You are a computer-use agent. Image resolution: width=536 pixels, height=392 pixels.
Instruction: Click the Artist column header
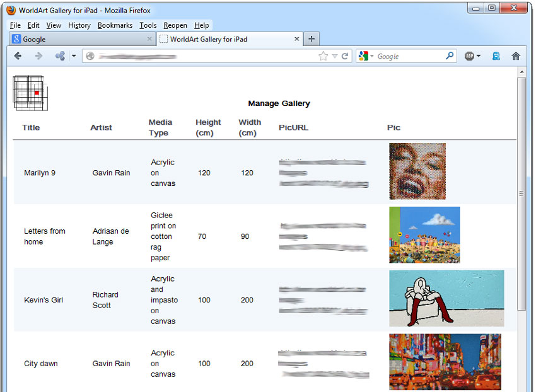pyautogui.click(x=101, y=127)
